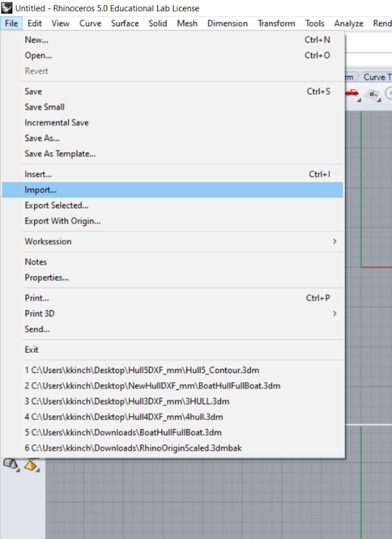The width and height of the screenshot is (392, 539).
Task: Open recent file Downloads\BoatHullFullBoat.3dm
Action: [x=172, y=433]
